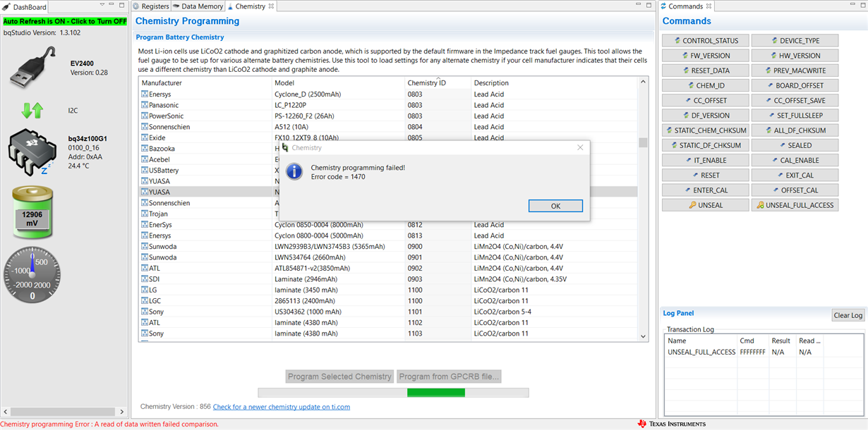Click the Trojan row battery icon
The width and height of the screenshot is (868, 430).
pyautogui.click(x=145, y=214)
